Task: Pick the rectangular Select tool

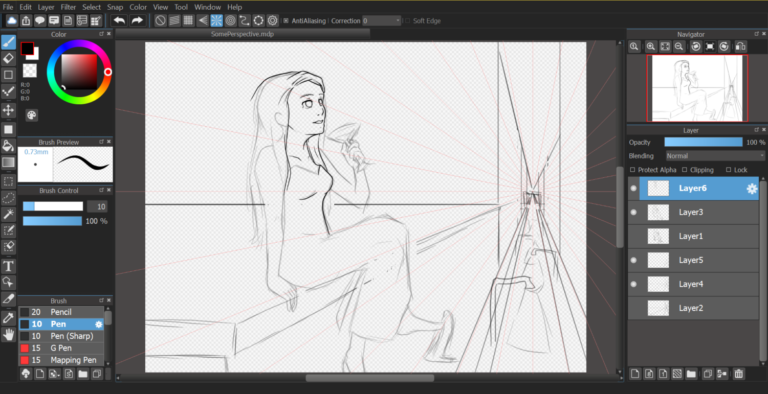Action: (8, 182)
